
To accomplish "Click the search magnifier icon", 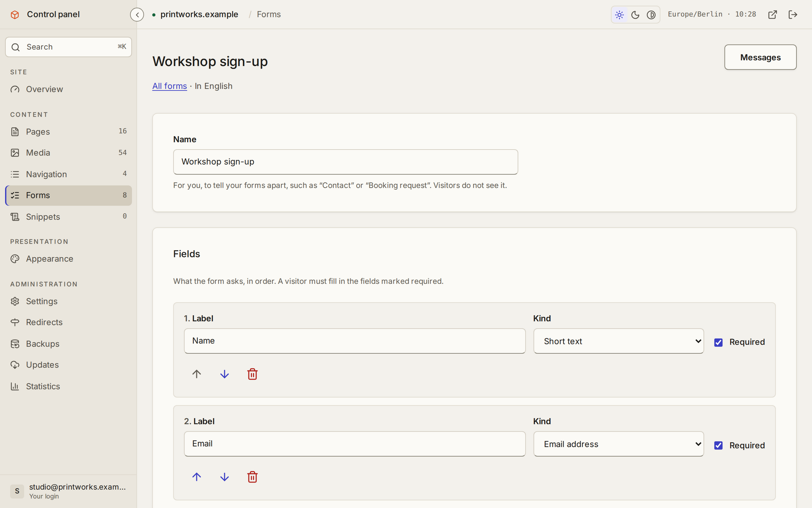I will [16, 47].
